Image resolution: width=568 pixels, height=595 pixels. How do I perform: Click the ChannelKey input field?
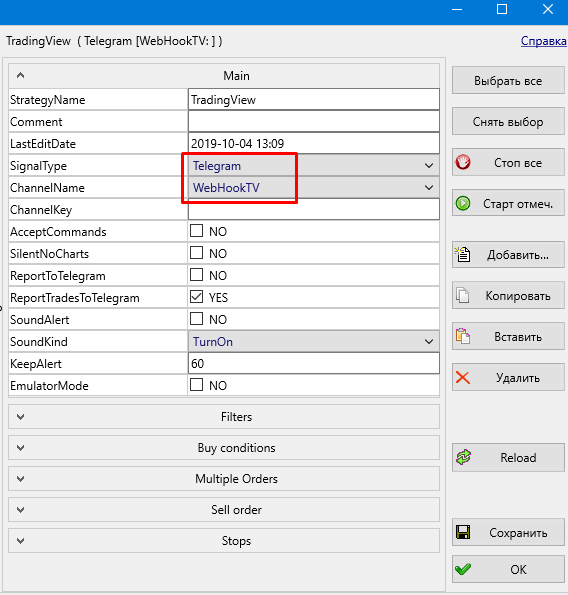pyautogui.click(x=314, y=209)
